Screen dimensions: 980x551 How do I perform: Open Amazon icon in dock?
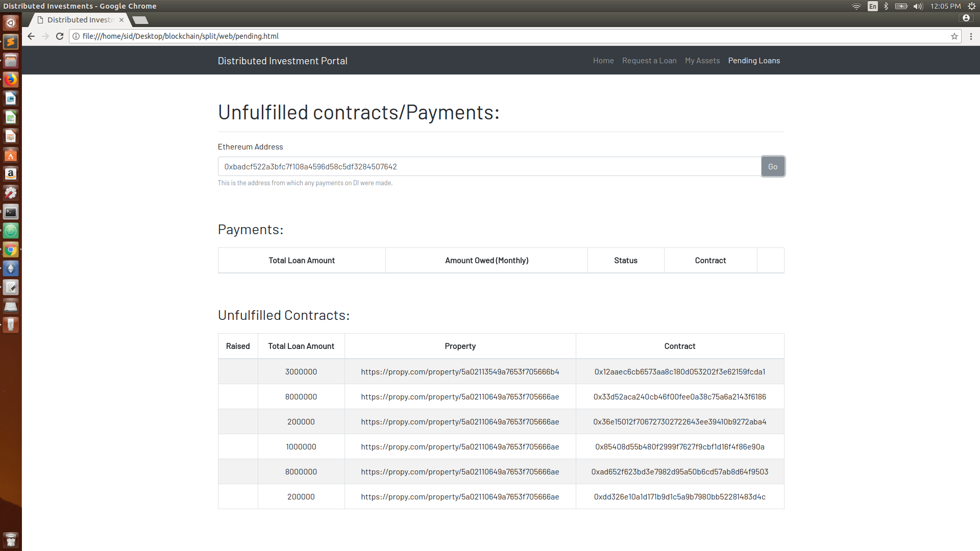point(11,174)
